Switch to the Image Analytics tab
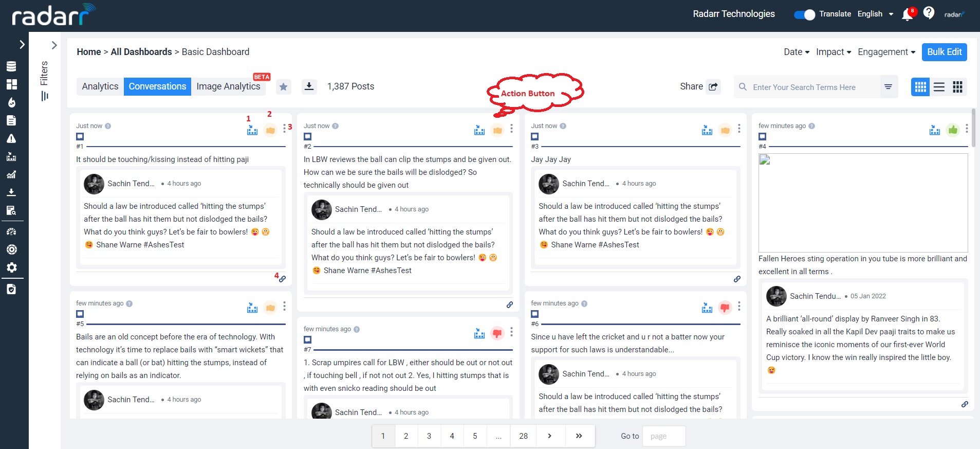 [x=228, y=86]
